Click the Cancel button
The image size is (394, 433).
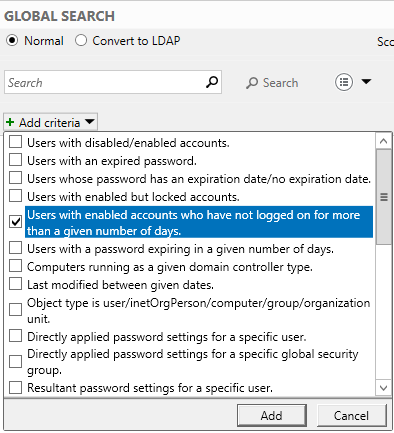point(352,415)
